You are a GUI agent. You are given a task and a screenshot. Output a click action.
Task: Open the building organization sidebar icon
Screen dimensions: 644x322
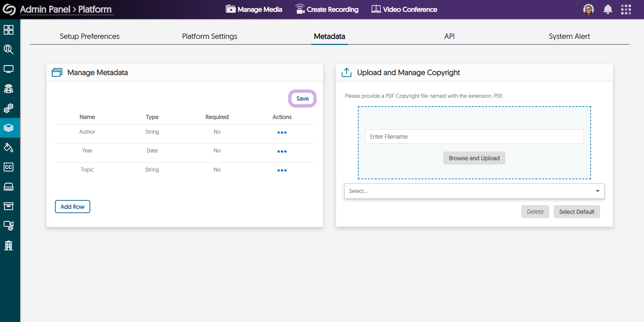(9, 245)
